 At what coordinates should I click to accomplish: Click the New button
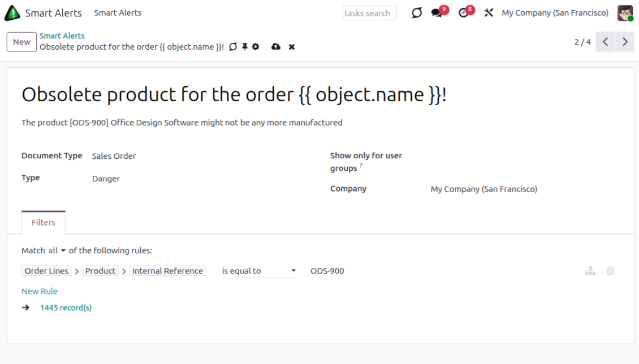pos(21,42)
